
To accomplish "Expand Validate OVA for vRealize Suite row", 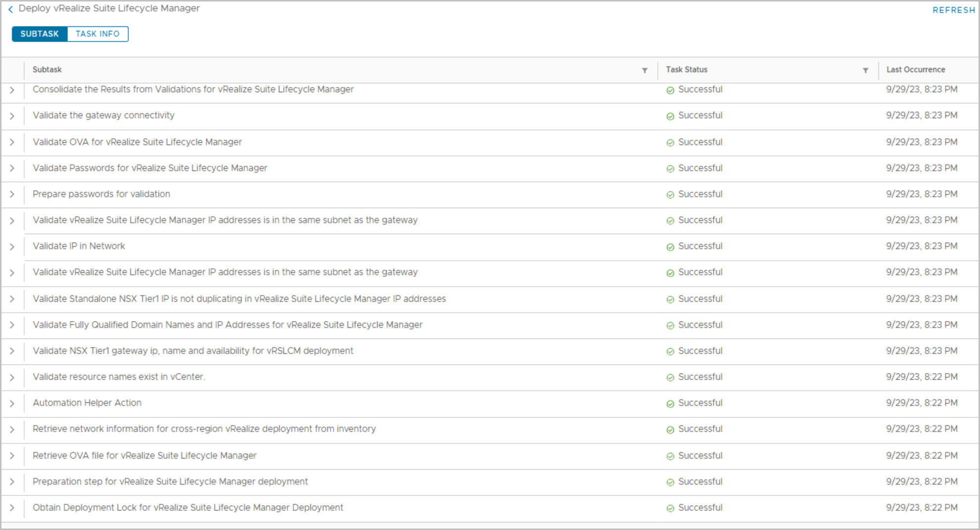I will tap(12, 142).
